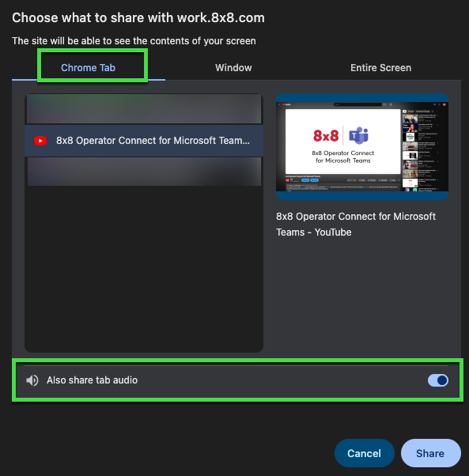
Task: Switch to the Window tab
Action: [x=233, y=67]
